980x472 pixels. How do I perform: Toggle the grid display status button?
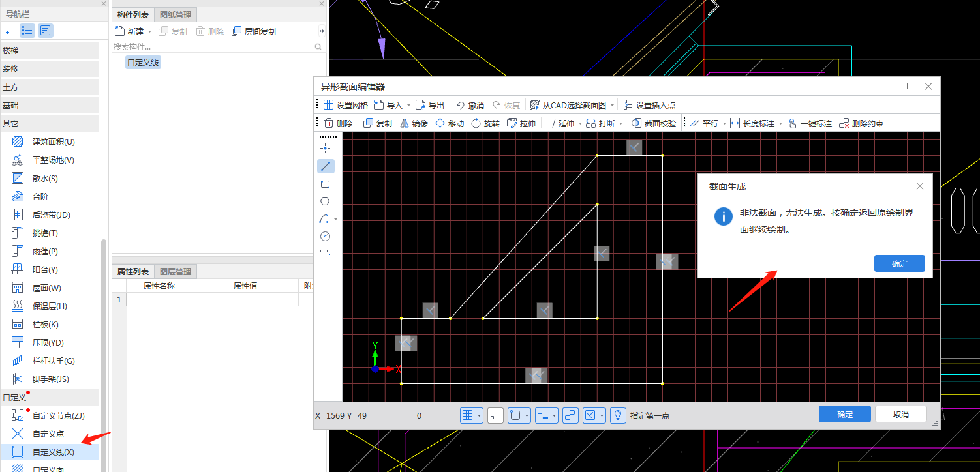click(467, 415)
